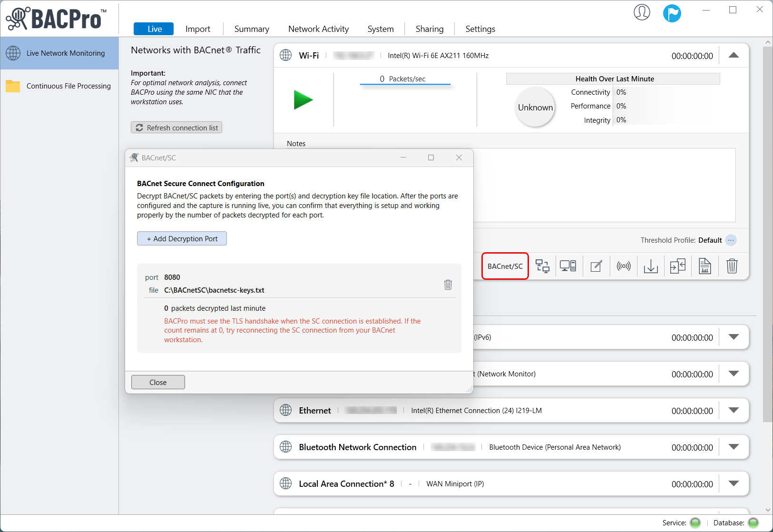Open the Settings tab
This screenshot has width=773, height=532.
coord(480,29)
